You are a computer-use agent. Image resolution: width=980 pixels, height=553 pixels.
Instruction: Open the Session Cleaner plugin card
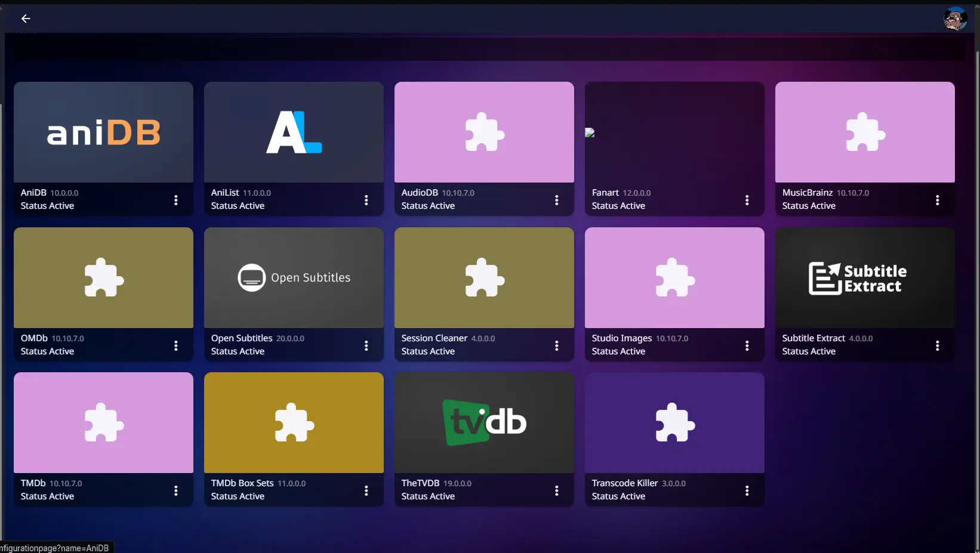[483, 277]
